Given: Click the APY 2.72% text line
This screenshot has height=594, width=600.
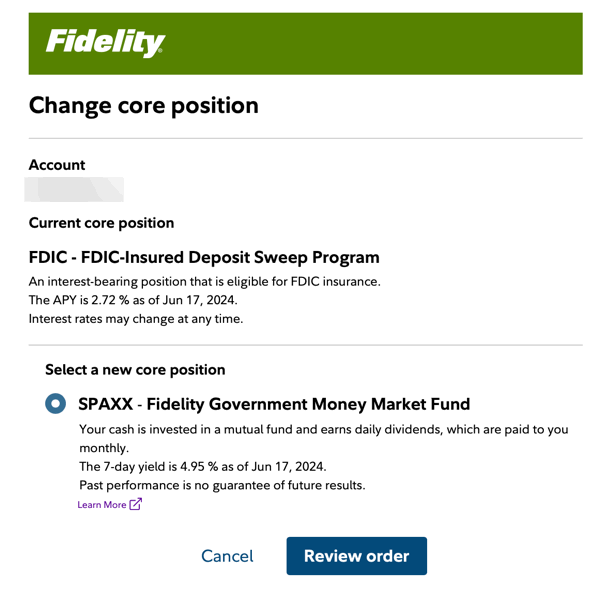Looking at the screenshot, I should 133,300.
